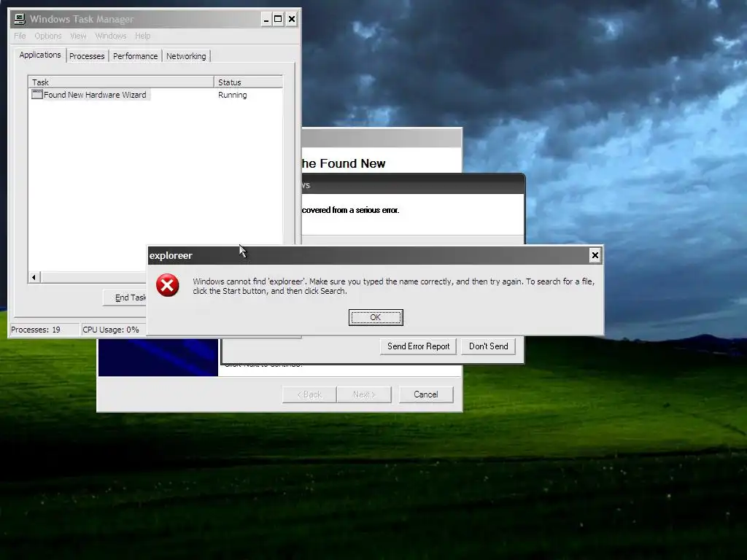
Task: Click the Status column header
Action: pos(248,82)
